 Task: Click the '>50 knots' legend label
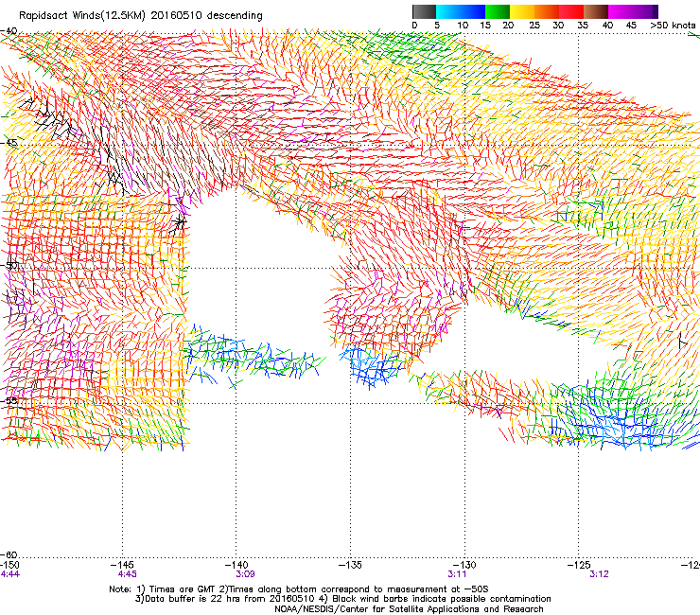(673, 25)
